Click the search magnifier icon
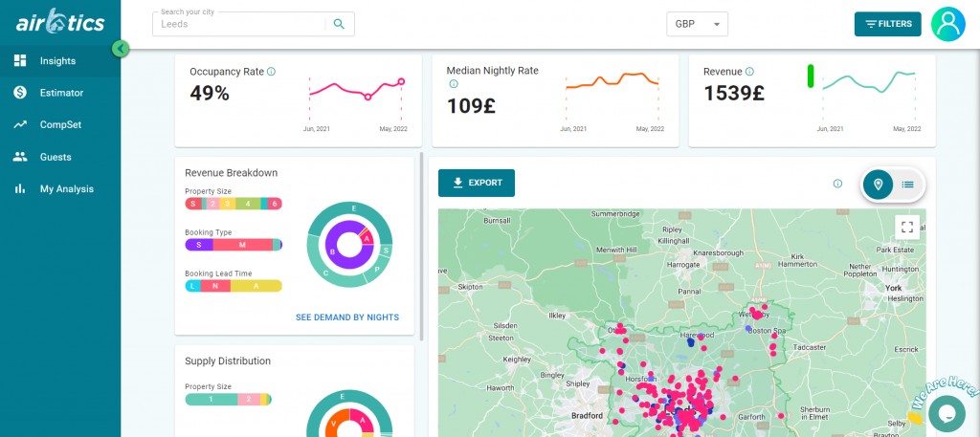Viewport: 980px width, 437px height. [x=339, y=24]
